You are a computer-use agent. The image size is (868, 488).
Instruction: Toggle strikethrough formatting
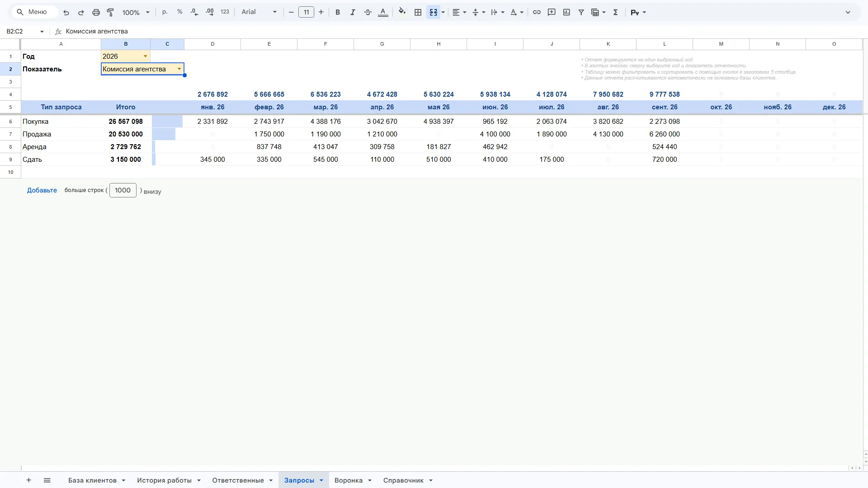[x=368, y=12]
